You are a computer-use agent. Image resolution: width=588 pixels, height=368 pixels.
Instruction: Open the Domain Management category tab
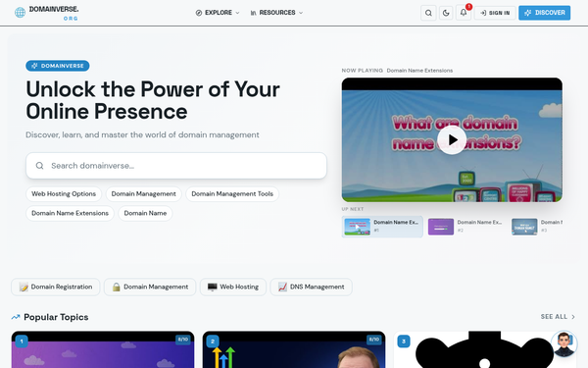tap(150, 287)
